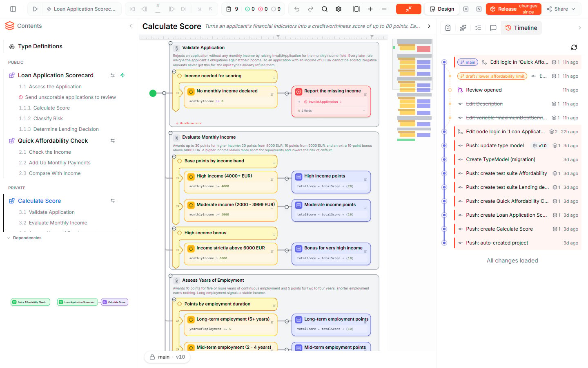
Task: Step forward in debugger icon
Action: tap(172, 9)
